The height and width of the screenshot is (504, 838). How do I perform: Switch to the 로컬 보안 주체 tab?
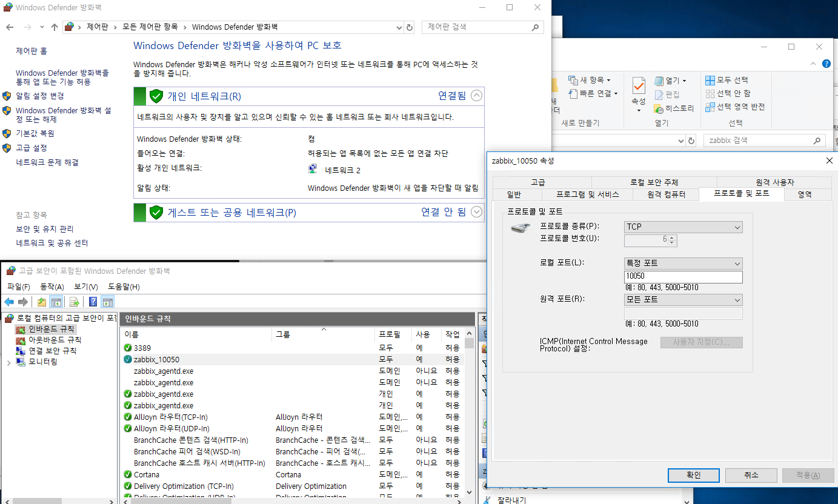point(654,182)
